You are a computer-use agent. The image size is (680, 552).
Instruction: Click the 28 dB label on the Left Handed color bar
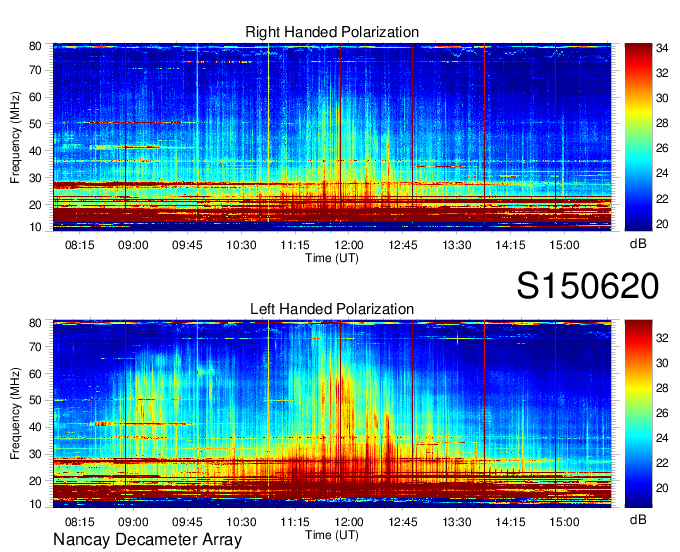(662, 388)
